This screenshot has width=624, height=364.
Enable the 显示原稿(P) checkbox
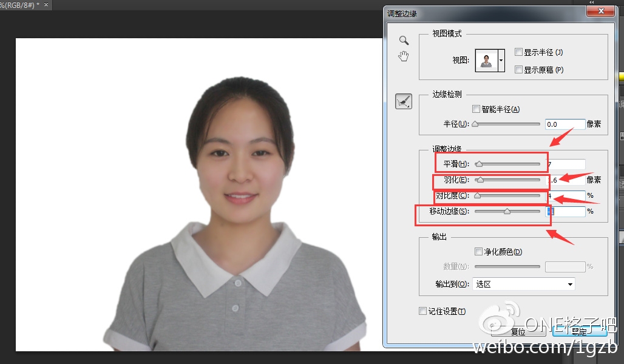pos(519,69)
